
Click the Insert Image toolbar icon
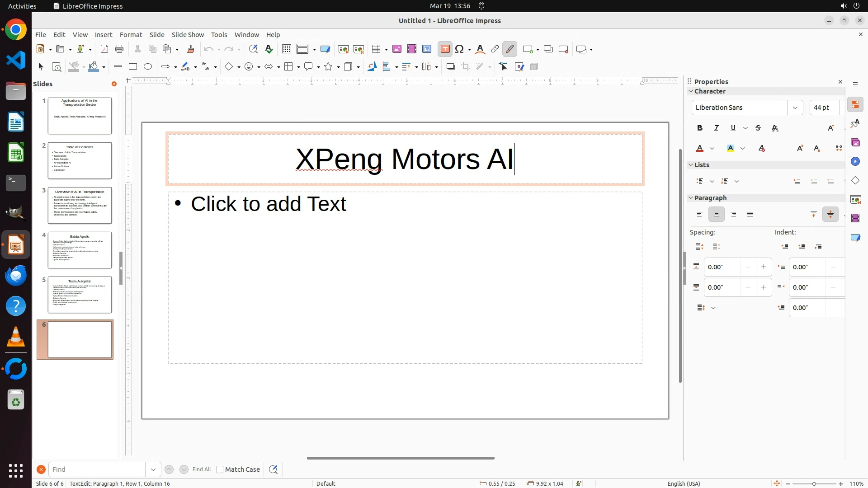tap(397, 49)
